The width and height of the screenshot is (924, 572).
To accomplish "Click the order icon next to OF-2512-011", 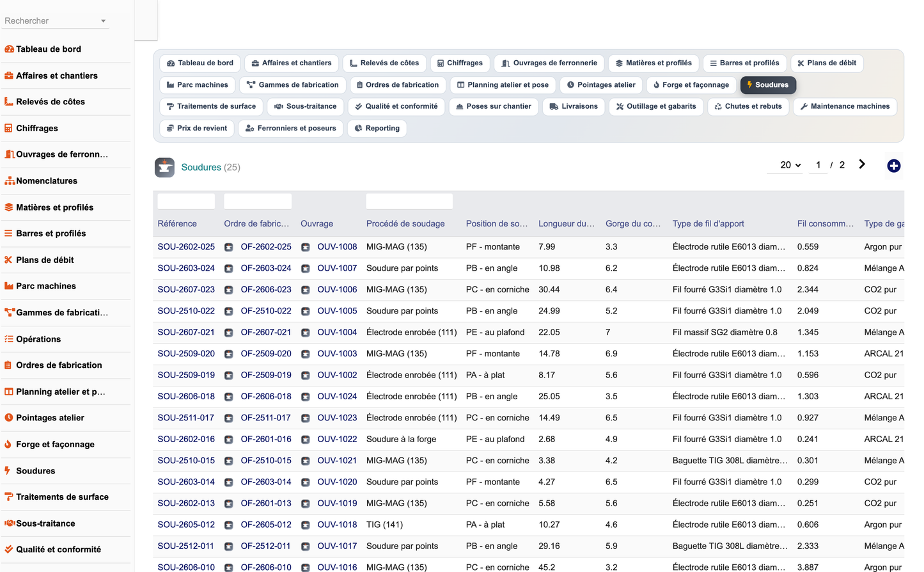I will click(x=229, y=546).
